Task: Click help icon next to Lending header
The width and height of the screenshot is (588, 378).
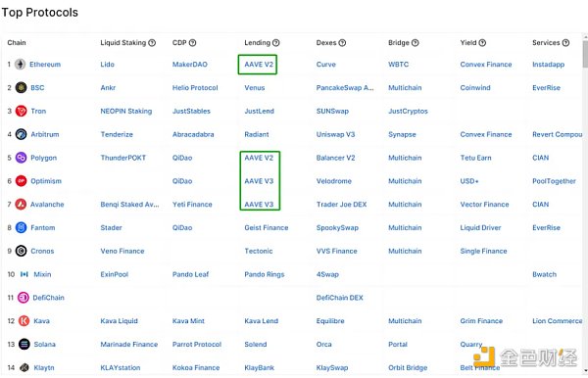Action: [276, 43]
